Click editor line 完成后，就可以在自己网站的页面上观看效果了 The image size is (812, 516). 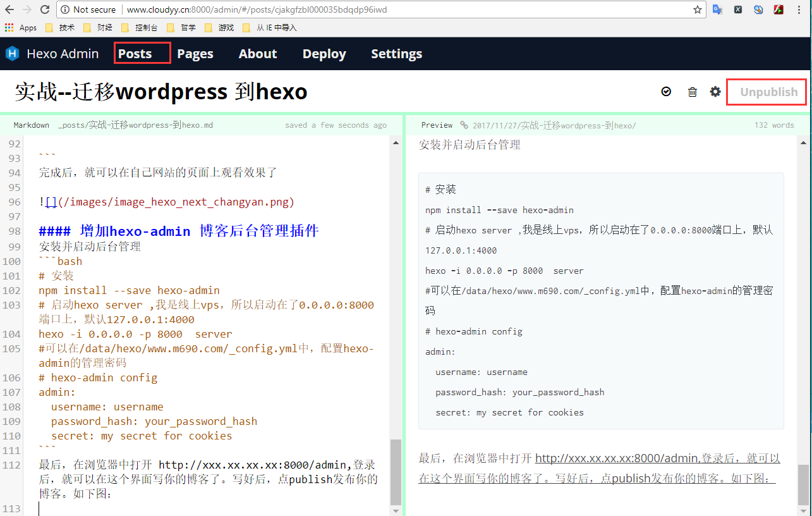coord(158,172)
